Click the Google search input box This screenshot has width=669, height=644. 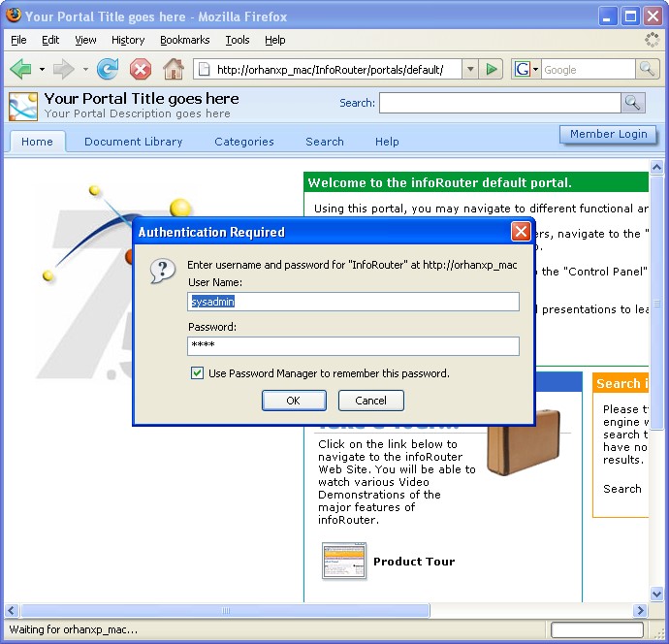(588, 69)
